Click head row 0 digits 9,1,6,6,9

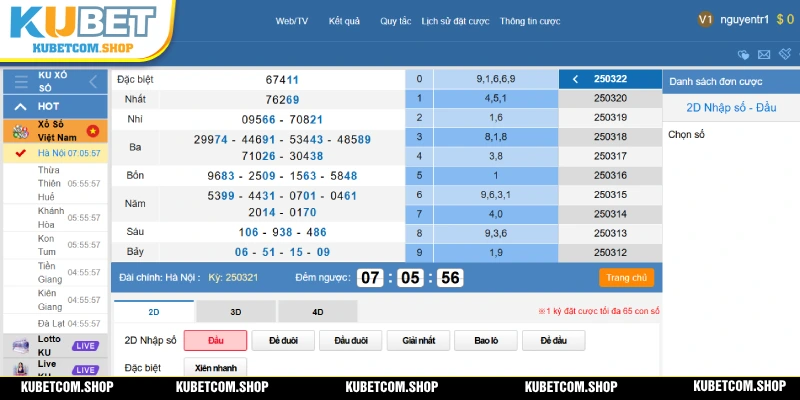pyautogui.click(x=495, y=79)
